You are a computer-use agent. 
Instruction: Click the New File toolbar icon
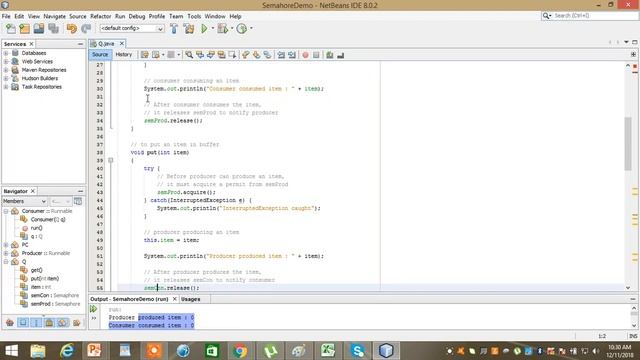11,29
